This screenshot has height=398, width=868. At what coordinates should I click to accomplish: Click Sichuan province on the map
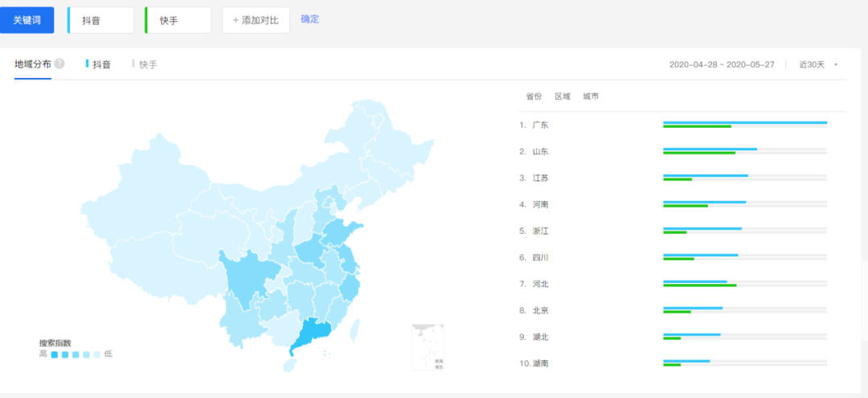click(x=247, y=278)
